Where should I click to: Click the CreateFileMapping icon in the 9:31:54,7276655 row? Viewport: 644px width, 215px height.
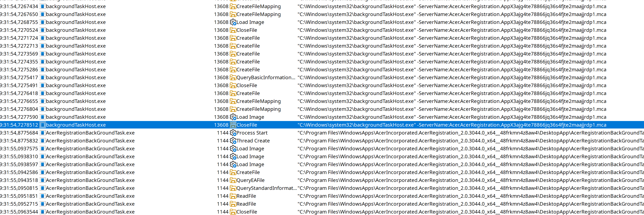[233, 101]
